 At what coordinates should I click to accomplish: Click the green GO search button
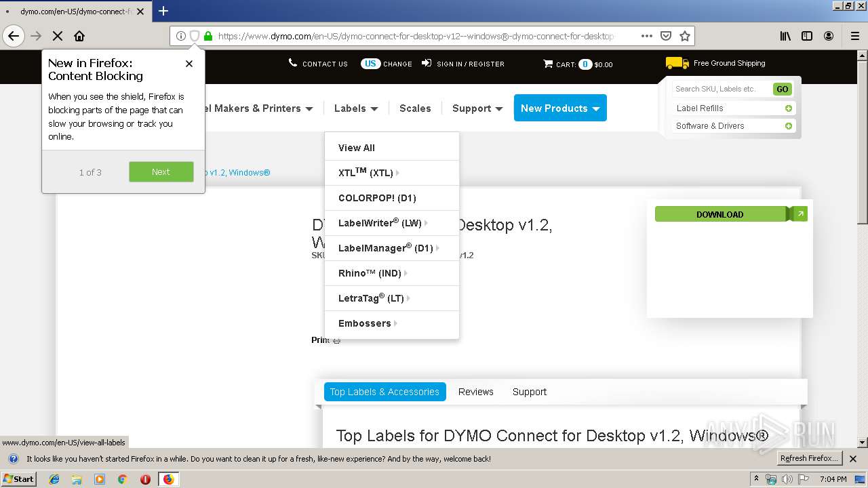pyautogui.click(x=783, y=89)
